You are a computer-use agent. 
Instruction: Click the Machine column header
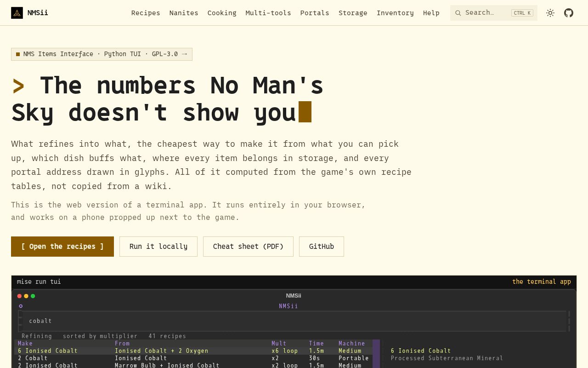click(352, 344)
